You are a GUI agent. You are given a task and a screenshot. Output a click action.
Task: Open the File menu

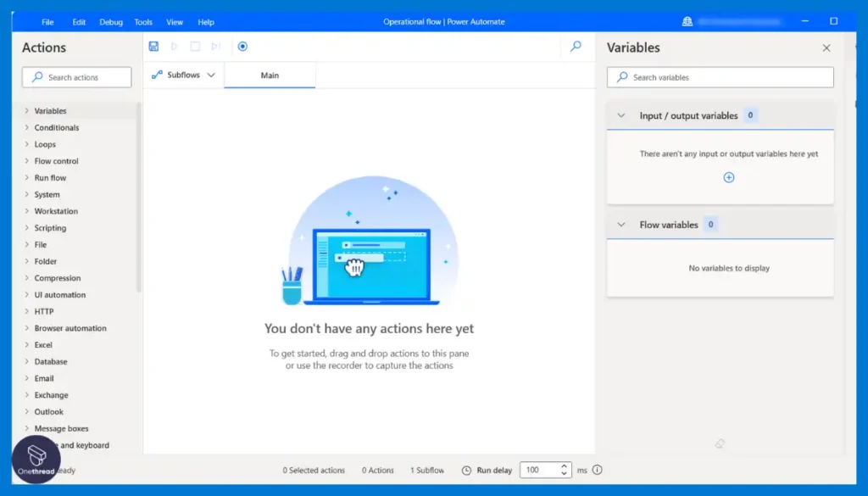click(x=47, y=22)
